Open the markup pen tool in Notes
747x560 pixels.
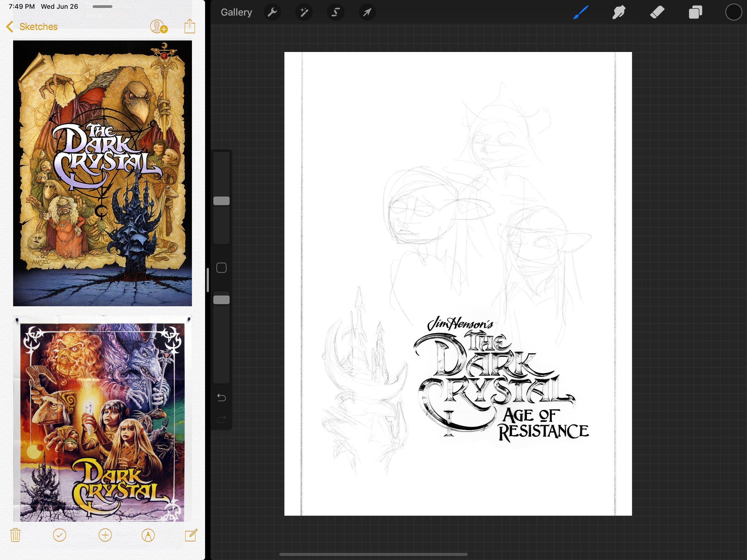point(148,535)
